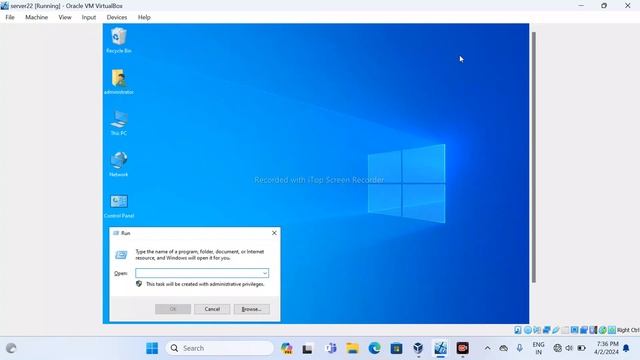The width and height of the screenshot is (640, 360).
Task: Open the Machine menu
Action: pos(36,17)
